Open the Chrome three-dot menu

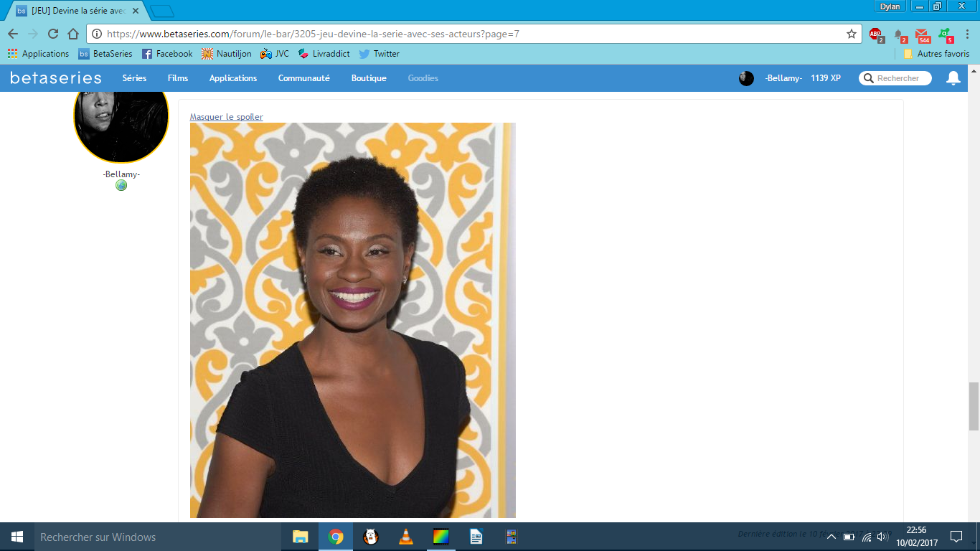[968, 34]
